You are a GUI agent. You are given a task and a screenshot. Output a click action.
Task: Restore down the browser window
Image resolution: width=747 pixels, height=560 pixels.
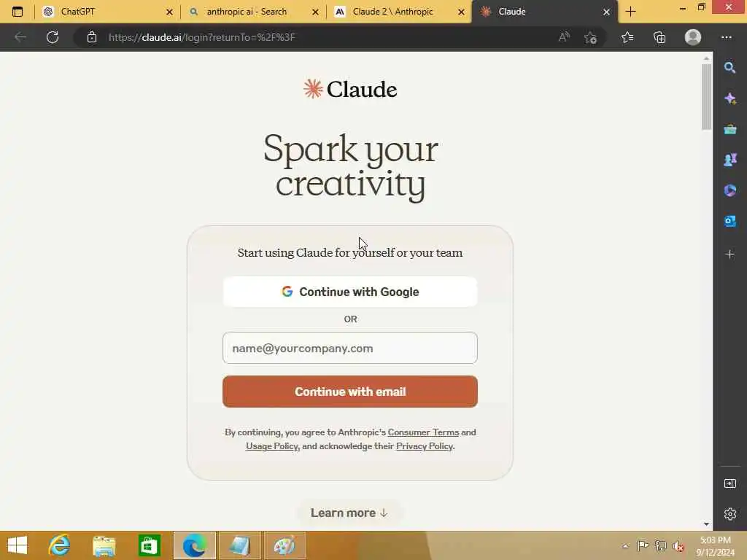click(x=701, y=7)
